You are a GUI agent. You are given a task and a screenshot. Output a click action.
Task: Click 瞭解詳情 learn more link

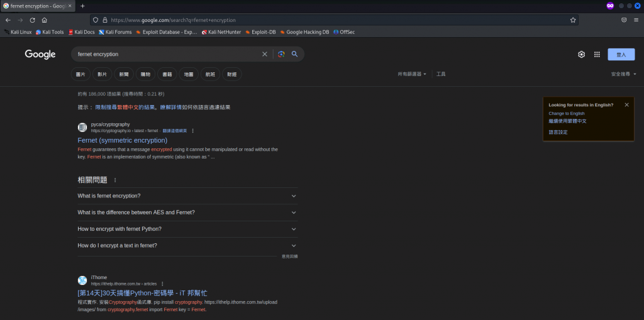[171, 108]
